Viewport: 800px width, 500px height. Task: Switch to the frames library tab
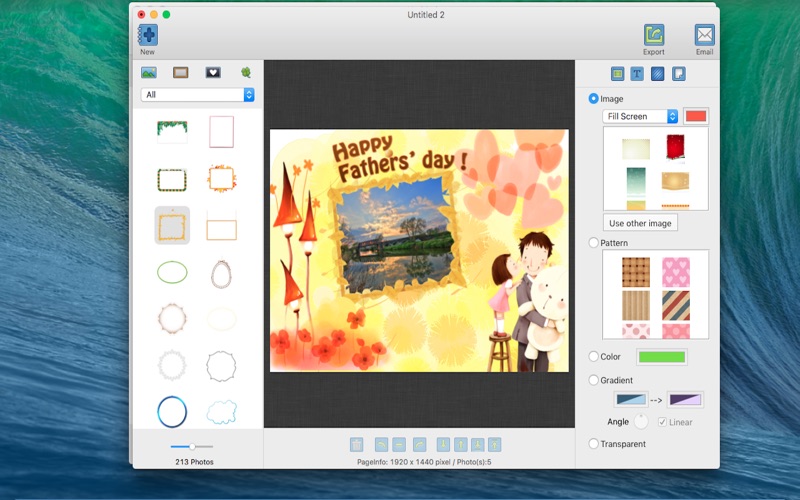(181, 73)
